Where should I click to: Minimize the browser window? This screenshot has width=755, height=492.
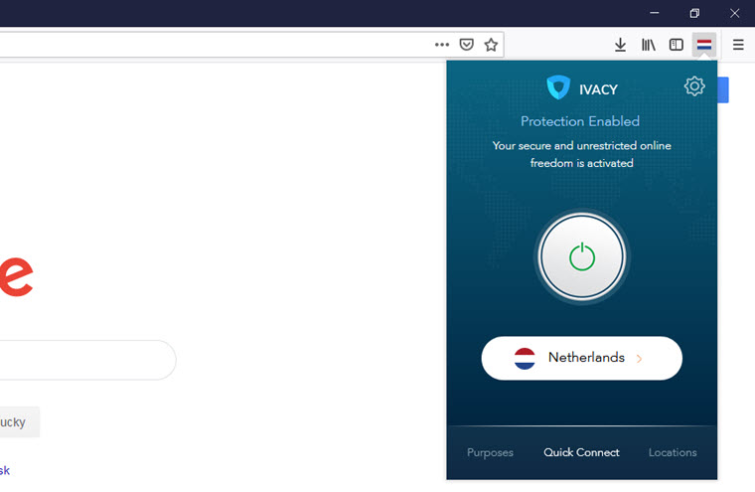point(654,13)
